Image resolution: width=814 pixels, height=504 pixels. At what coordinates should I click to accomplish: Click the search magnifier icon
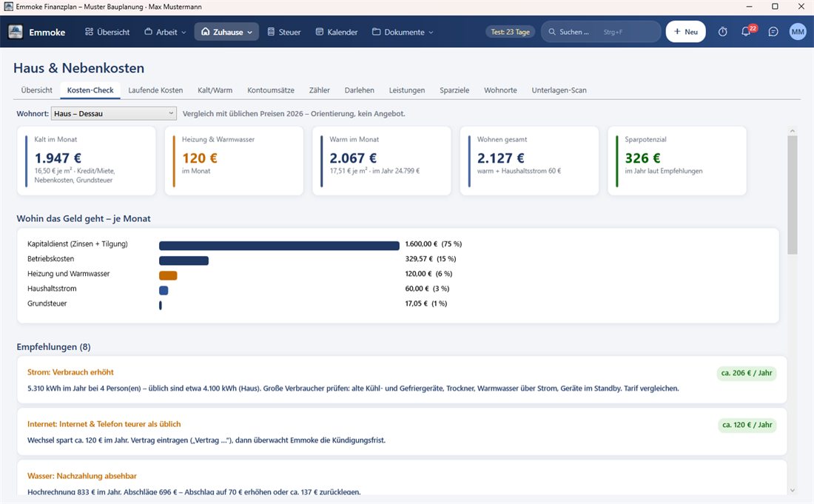(x=552, y=32)
